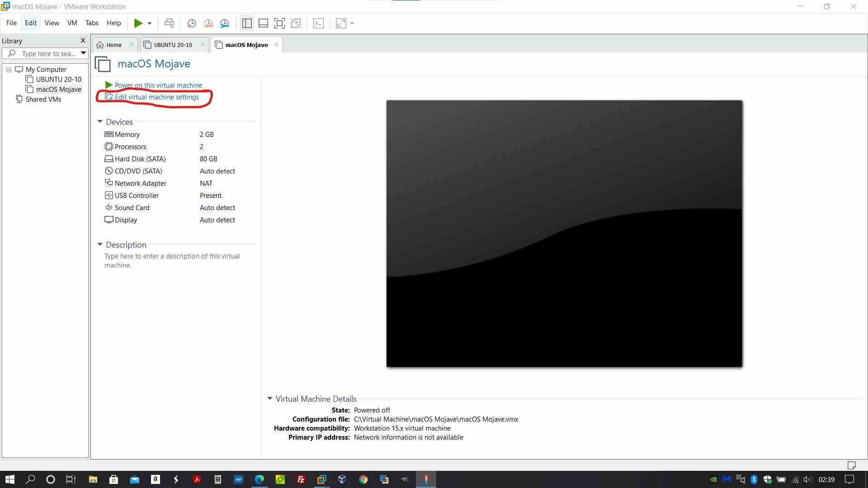The width and height of the screenshot is (868, 488).
Task: Close the Home tab
Action: pos(131,45)
